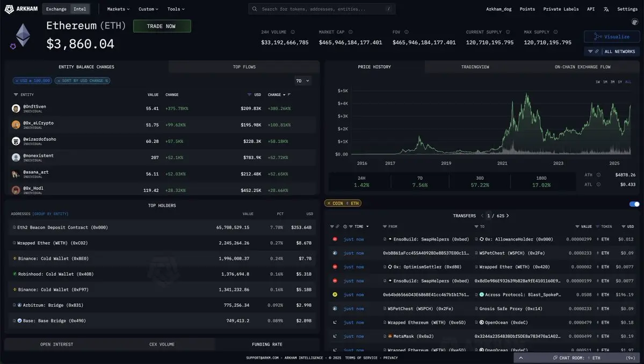Open the language translation icon
This screenshot has width=644, height=364.
pyautogui.click(x=606, y=9)
